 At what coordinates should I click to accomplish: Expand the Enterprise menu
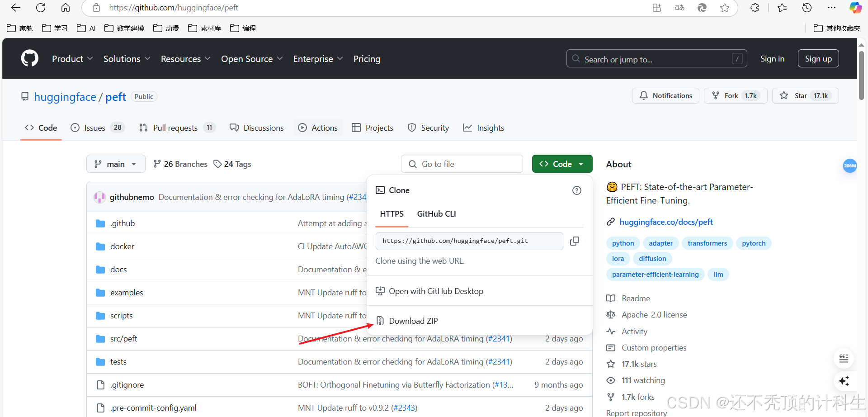click(x=318, y=59)
